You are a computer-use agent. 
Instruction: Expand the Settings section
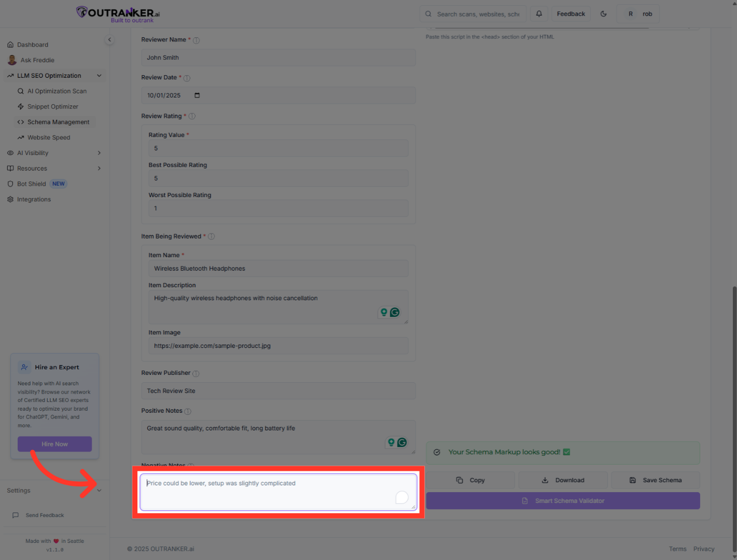click(x=54, y=491)
